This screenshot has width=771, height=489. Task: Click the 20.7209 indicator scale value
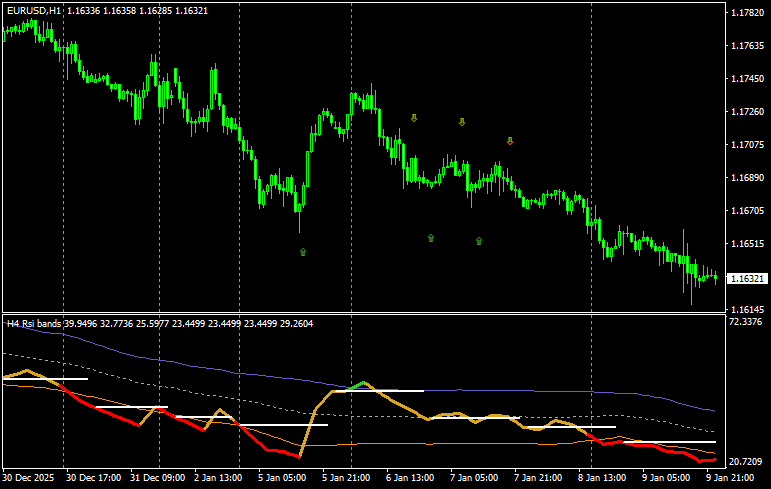[747, 461]
